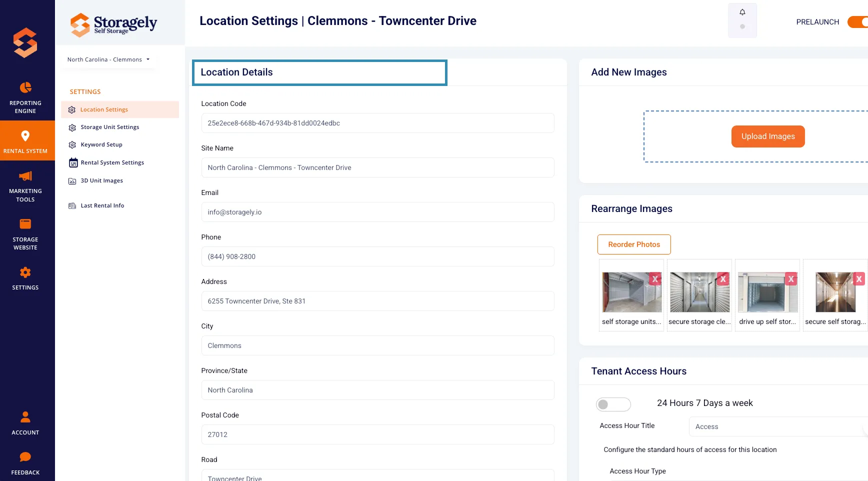Open the Feedback chat bubble icon

click(25, 457)
